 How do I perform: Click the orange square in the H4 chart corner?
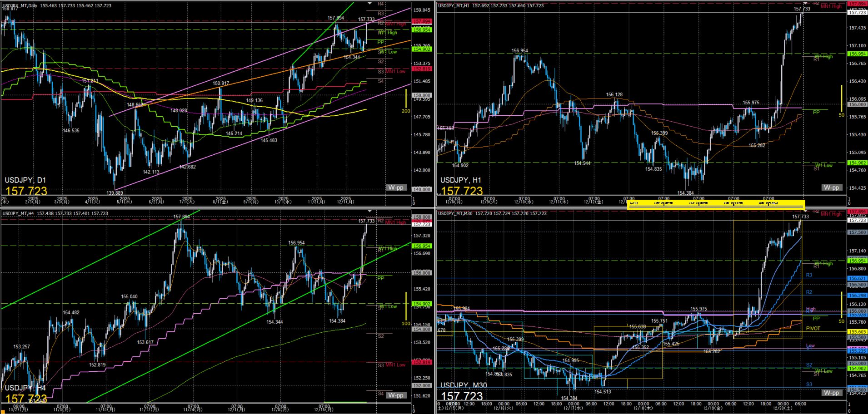coord(2,412)
